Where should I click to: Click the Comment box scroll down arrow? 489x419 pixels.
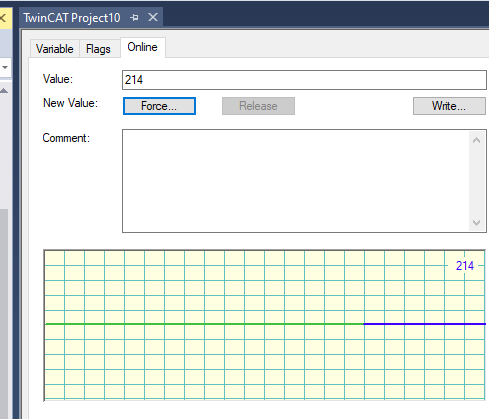click(477, 223)
